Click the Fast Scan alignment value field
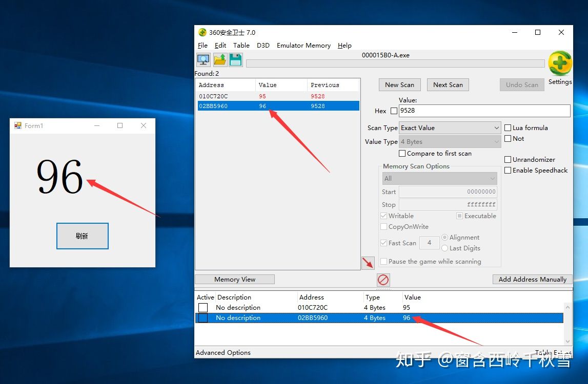The width and height of the screenshot is (588, 384). click(430, 243)
